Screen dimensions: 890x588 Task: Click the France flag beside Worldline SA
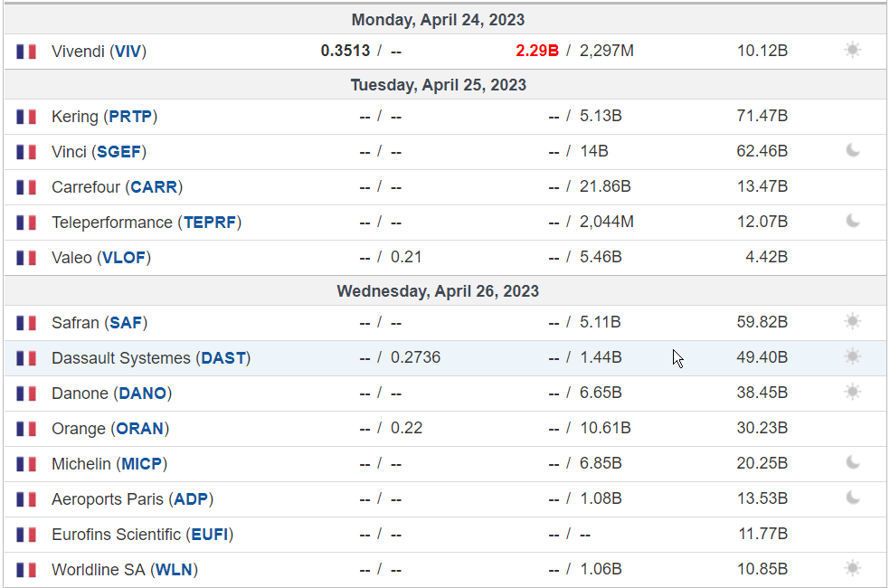click(x=26, y=570)
